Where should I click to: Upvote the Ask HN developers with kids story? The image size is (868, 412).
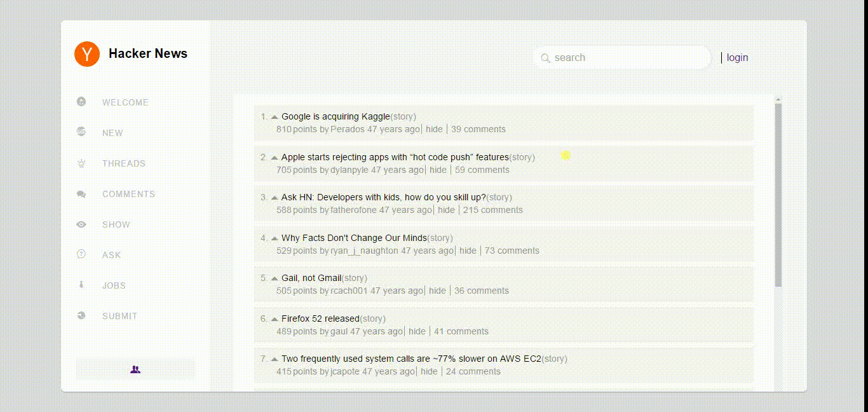tap(275, 198)
